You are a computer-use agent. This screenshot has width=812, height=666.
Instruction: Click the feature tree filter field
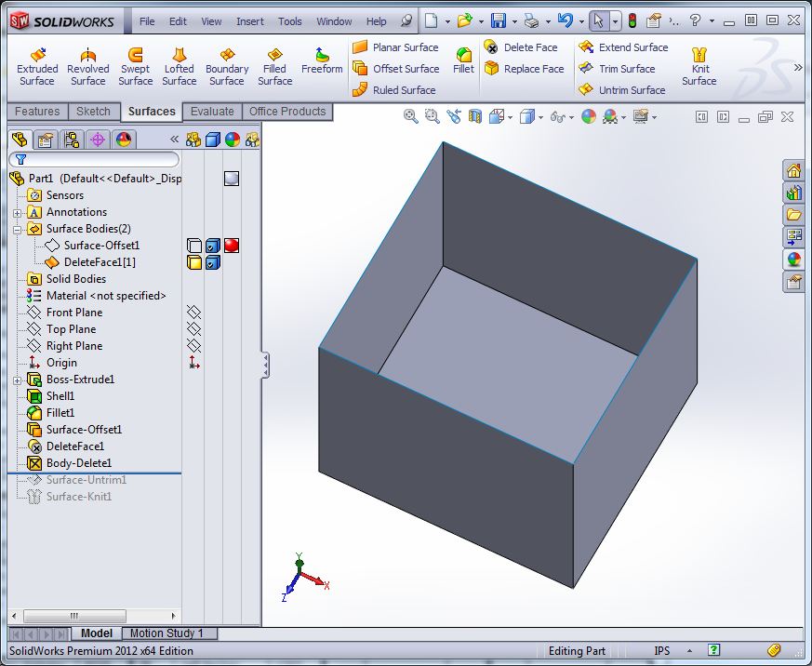93,160
